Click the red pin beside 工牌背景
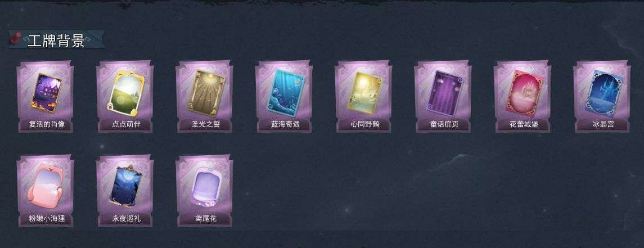The width and height of the screenshot is (644, 248). click(16, 37)
